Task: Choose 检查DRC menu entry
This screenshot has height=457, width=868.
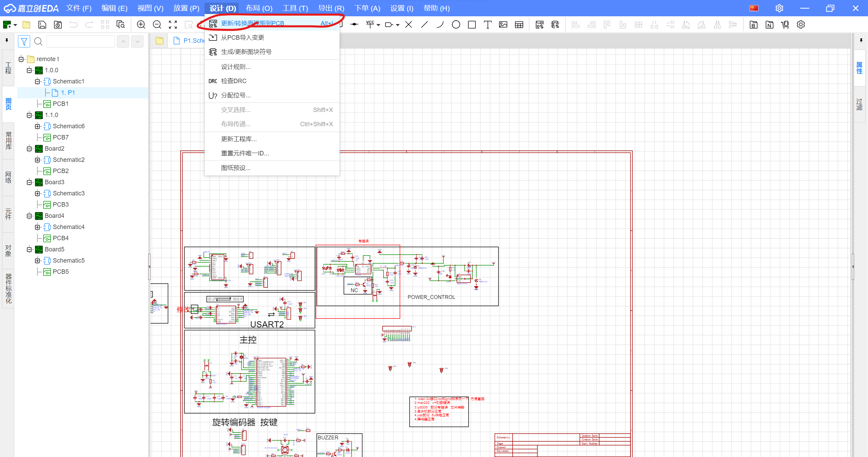Action: point(272,81)
